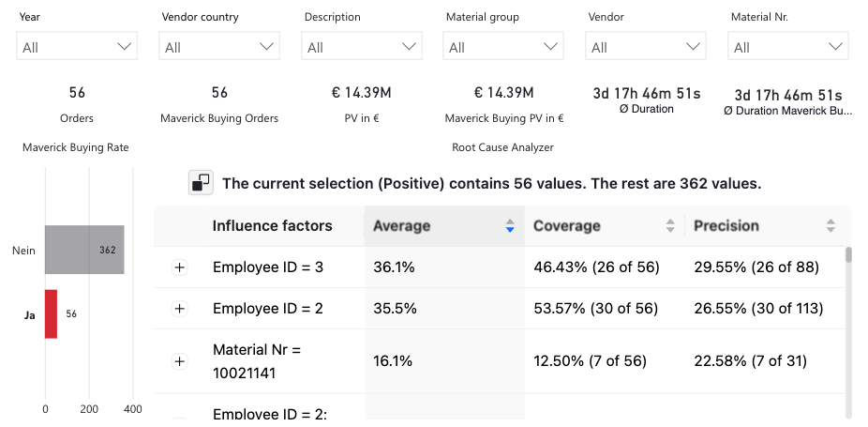The image size is (868, 427).
Task: Select the red Ja bar in chart
Action: (52, 313)
